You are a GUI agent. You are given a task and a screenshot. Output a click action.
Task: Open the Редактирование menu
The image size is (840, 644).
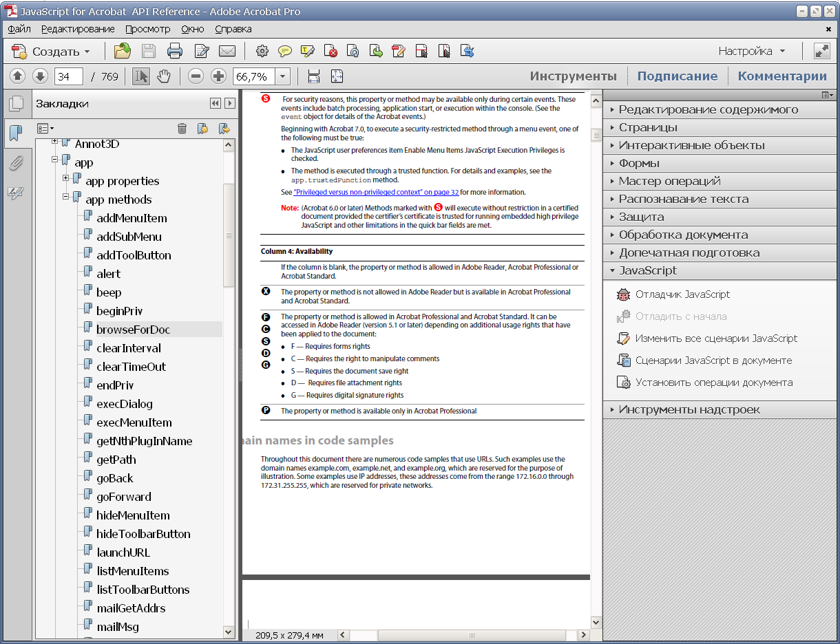point(78,29)
